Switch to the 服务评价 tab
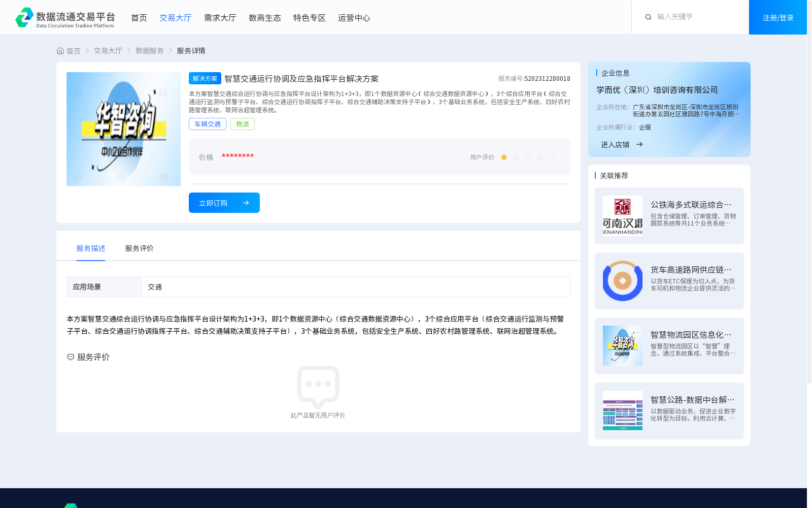The image size is (812, 508). 140,248
